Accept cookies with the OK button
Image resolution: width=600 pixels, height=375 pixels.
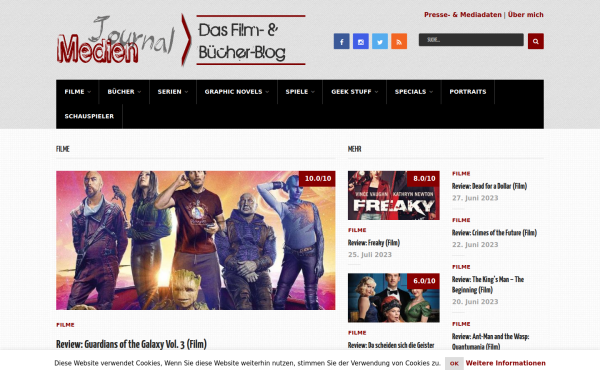[454, 364]
